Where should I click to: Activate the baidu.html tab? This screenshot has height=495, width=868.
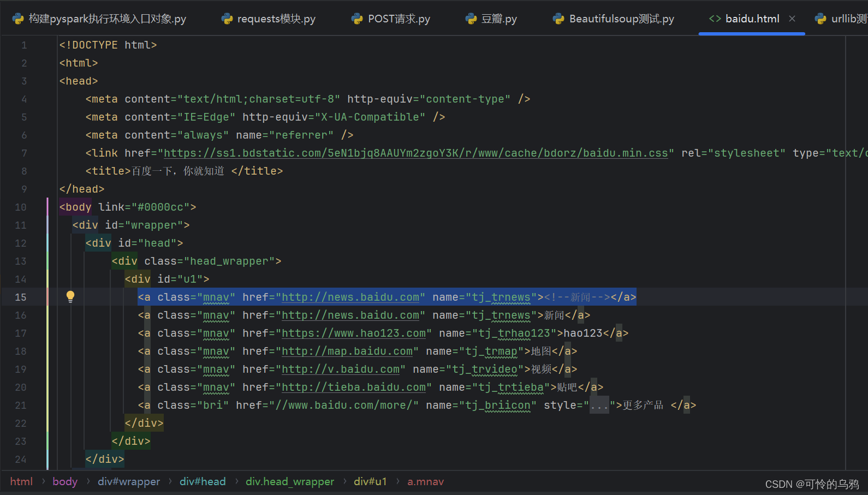(x=752, y=19)
